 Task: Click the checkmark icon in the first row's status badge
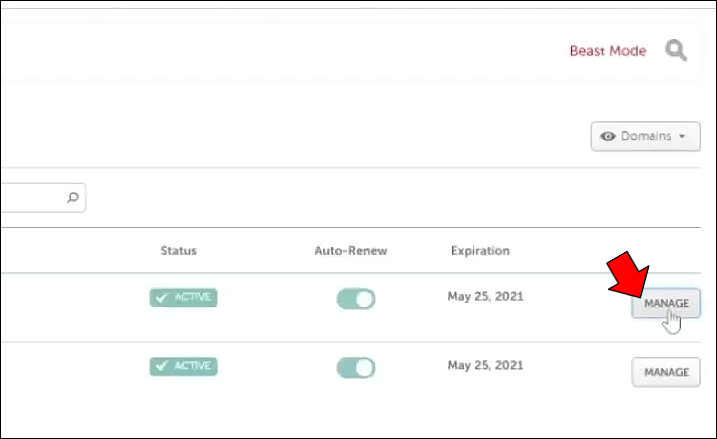coord(162,298)
